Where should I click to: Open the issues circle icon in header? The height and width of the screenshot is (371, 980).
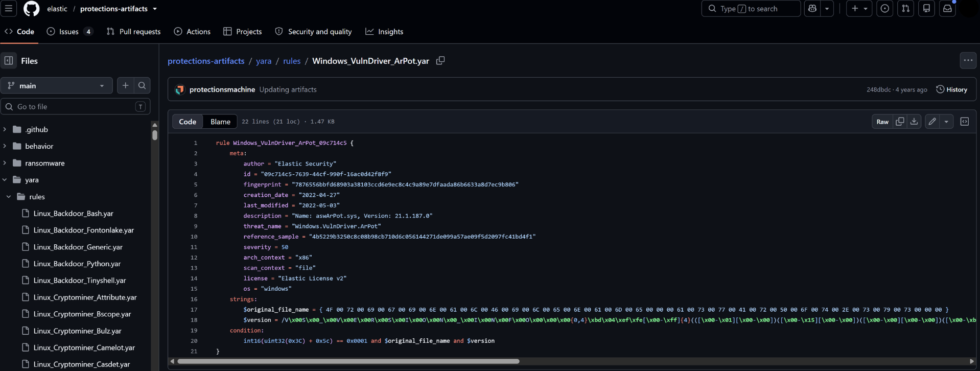tap(885, 8)
